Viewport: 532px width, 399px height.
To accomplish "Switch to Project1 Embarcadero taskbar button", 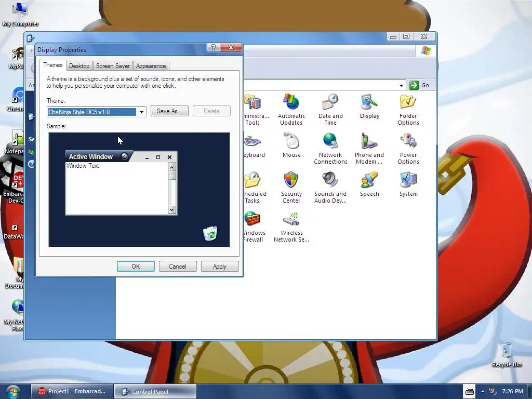I will [x=72, y=392].
